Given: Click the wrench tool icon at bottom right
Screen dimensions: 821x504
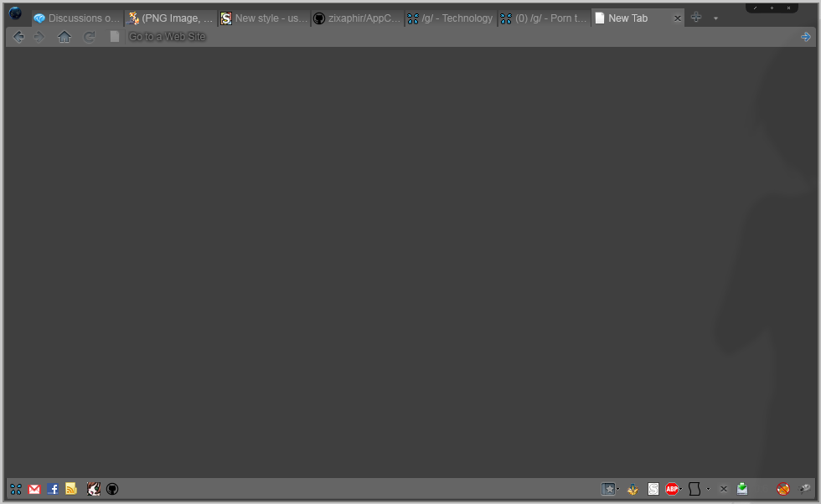Looking at the screenshot, I should [x=804, y=489].
